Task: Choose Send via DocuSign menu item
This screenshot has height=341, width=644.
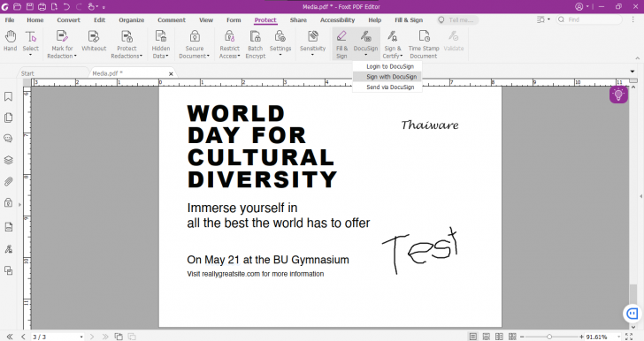Action: click(x=387, y=87)
